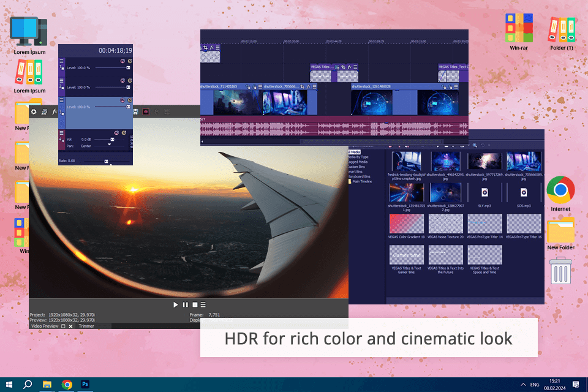
Task: Select Smart Bins in media tree
Action: coord(355,171)
